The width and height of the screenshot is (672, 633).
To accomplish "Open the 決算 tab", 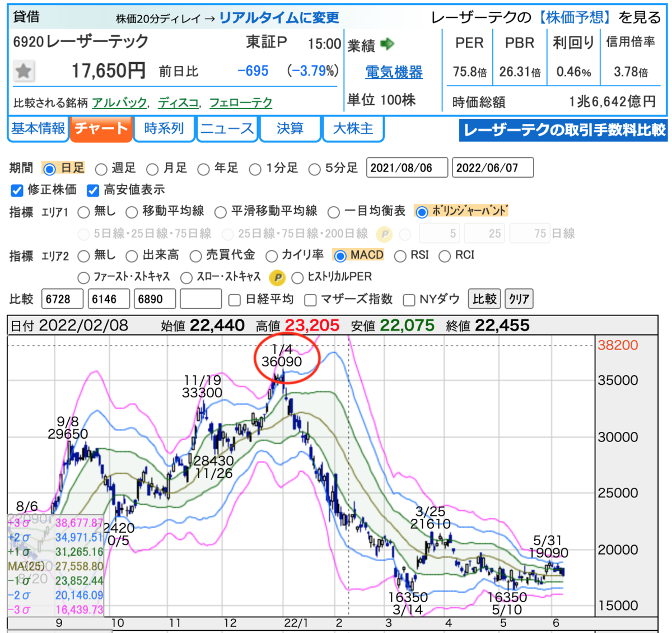I will pyautogui.click(x=290, y=129).
